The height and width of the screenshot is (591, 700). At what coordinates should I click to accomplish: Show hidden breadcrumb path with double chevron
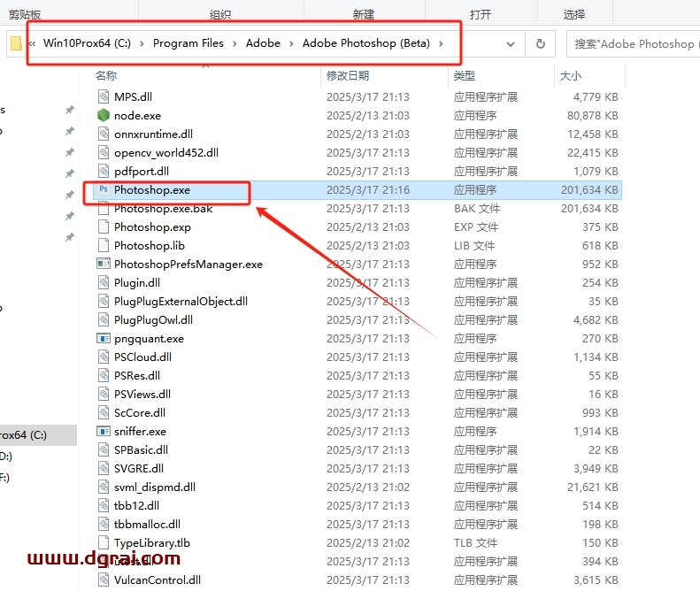click(x=32, y=43)
